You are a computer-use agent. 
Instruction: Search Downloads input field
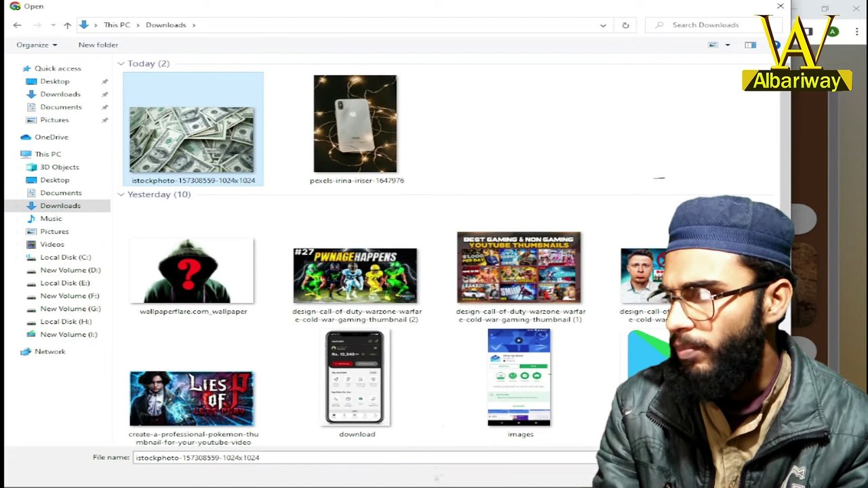pos(712,25)
